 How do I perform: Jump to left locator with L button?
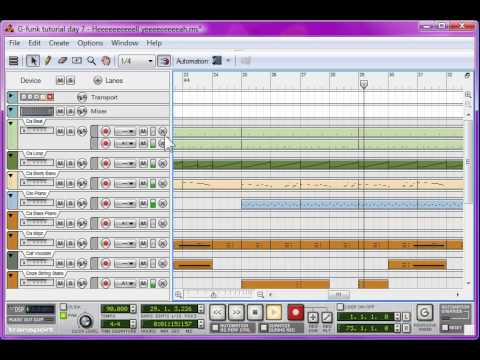[406, 317]
